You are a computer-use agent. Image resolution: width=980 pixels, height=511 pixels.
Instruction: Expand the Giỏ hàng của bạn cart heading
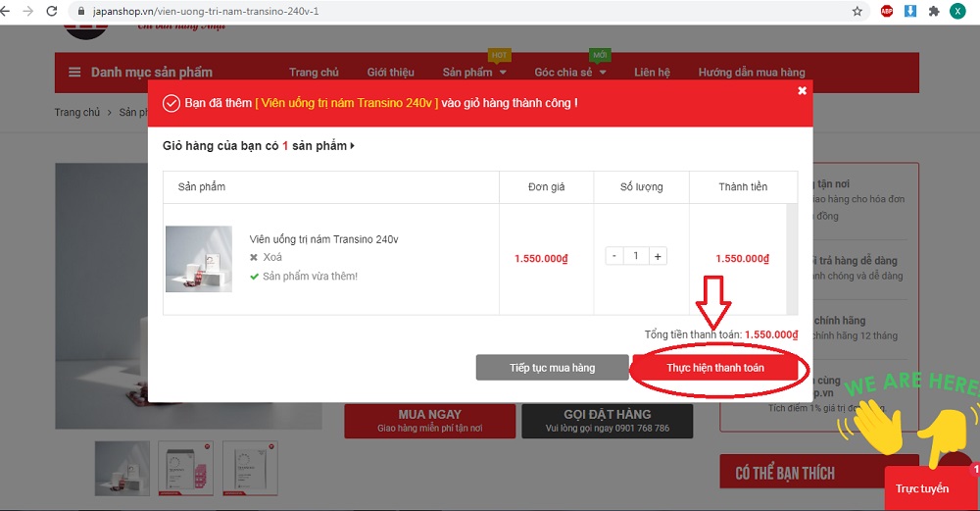pyautogui.click(x=258, y=146)
